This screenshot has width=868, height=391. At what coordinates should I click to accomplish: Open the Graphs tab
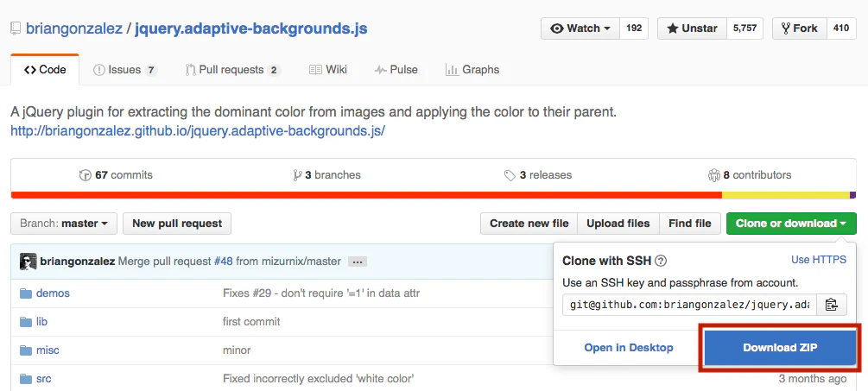(472, 70)
